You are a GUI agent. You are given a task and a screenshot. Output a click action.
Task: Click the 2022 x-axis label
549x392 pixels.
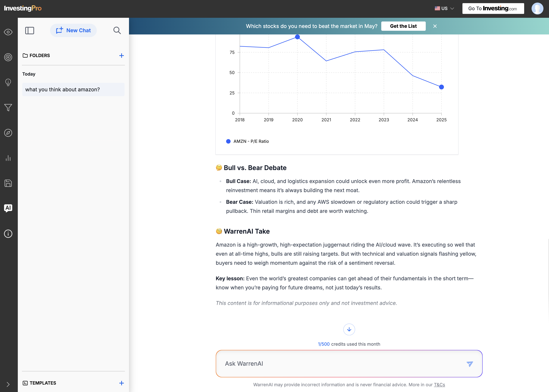[x=355, y=120]
